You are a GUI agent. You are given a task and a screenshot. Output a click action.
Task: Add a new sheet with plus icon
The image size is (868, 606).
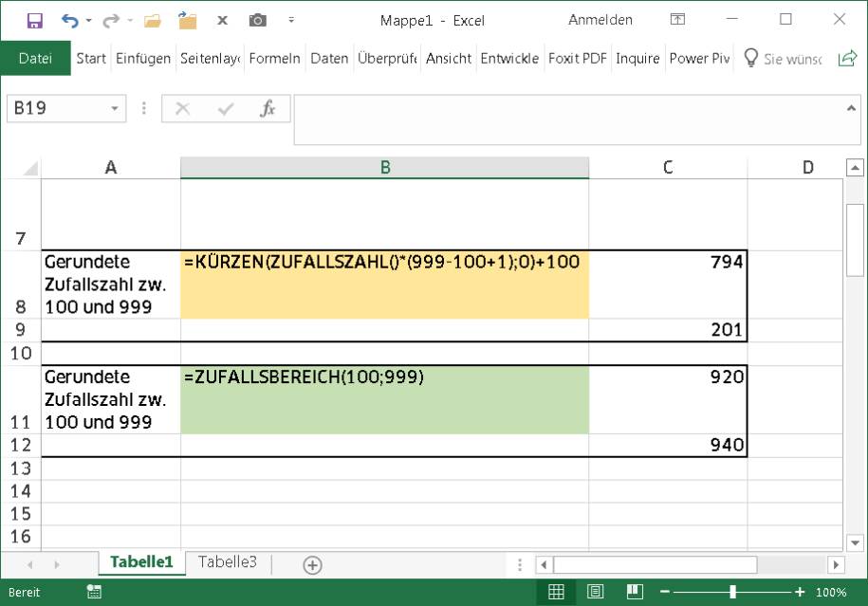[313, 565]
